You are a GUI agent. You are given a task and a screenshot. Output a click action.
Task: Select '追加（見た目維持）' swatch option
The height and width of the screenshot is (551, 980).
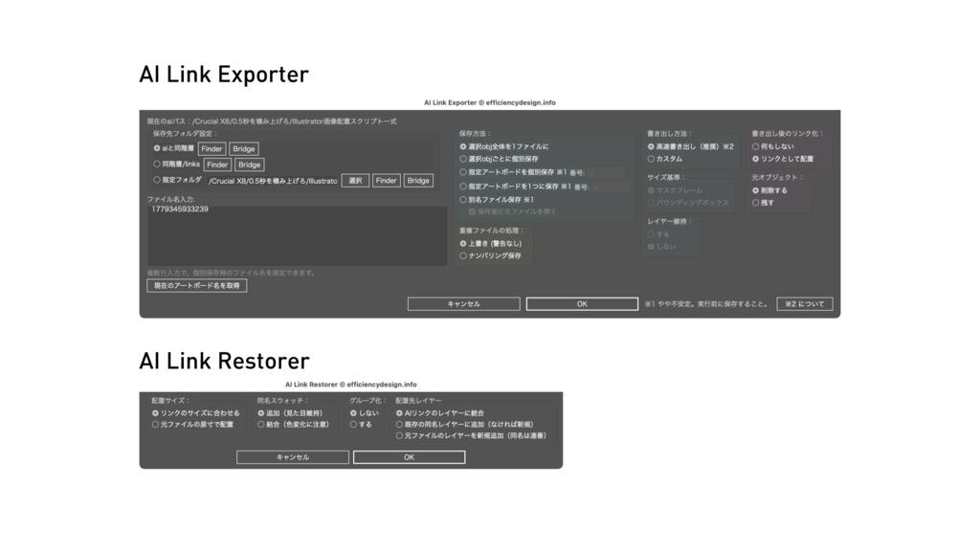(x=261, y=413)
